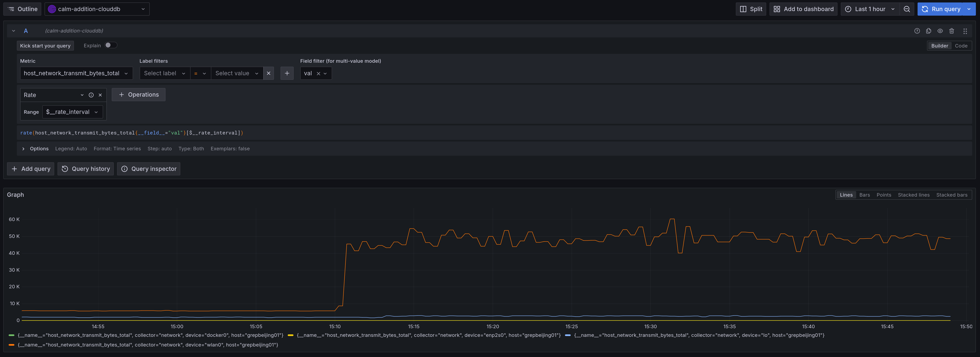Open the Field filter dropdown chevron
The image size is (980, 357).
pos(325,74)
